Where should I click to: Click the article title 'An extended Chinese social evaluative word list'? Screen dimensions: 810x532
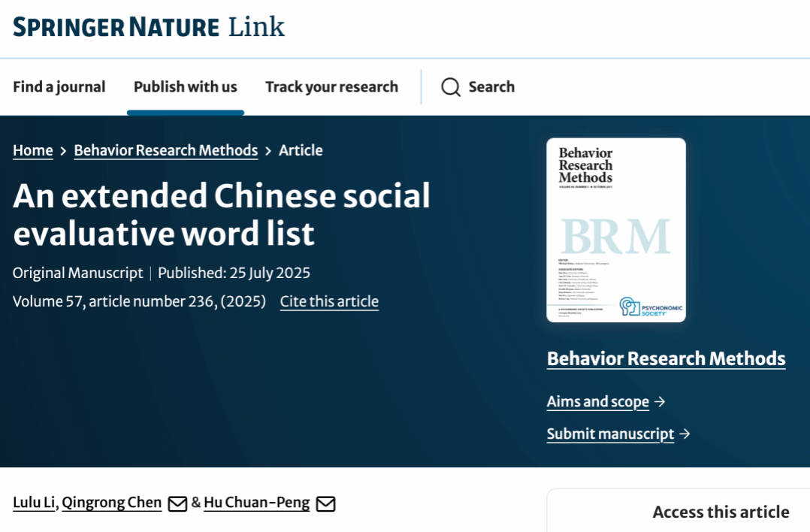point(222,214)
